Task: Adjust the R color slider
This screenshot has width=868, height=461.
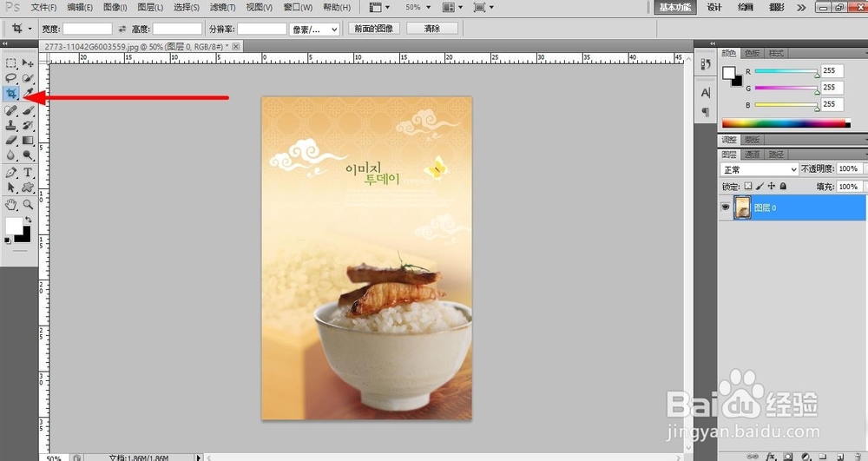Action: (786, 71)
